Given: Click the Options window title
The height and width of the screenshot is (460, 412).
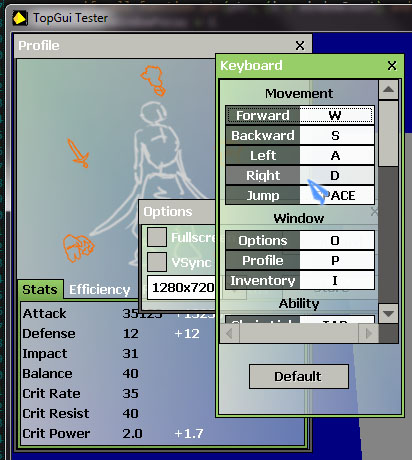Looking at the screenshot, I should 168,211.
